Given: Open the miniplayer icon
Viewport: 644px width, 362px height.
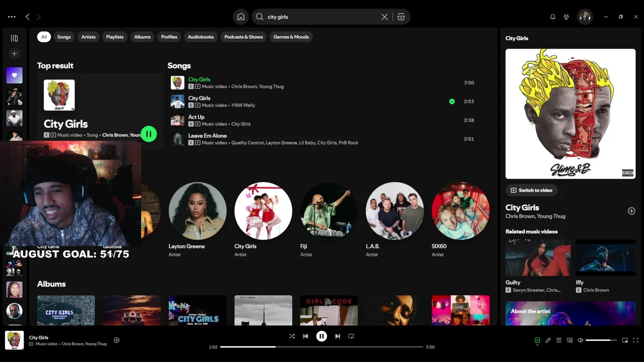Looking at the screenshot, I should (625, 340).
